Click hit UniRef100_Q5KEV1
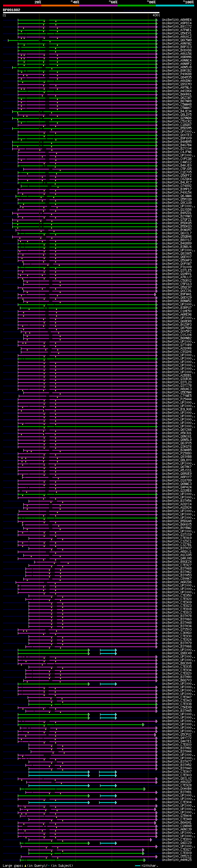 coord(177,33)
